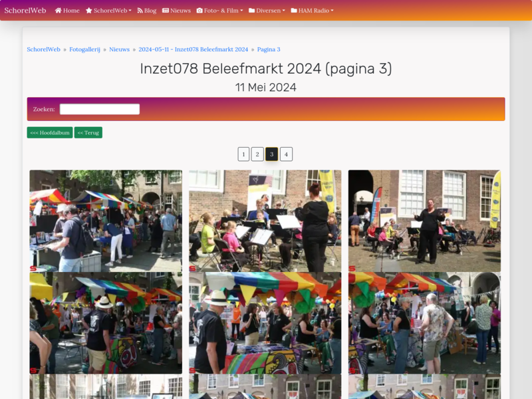Open photo of conductor facing camera with orchestra
Screen dimensions: 532x399
(x=424, y=221)
